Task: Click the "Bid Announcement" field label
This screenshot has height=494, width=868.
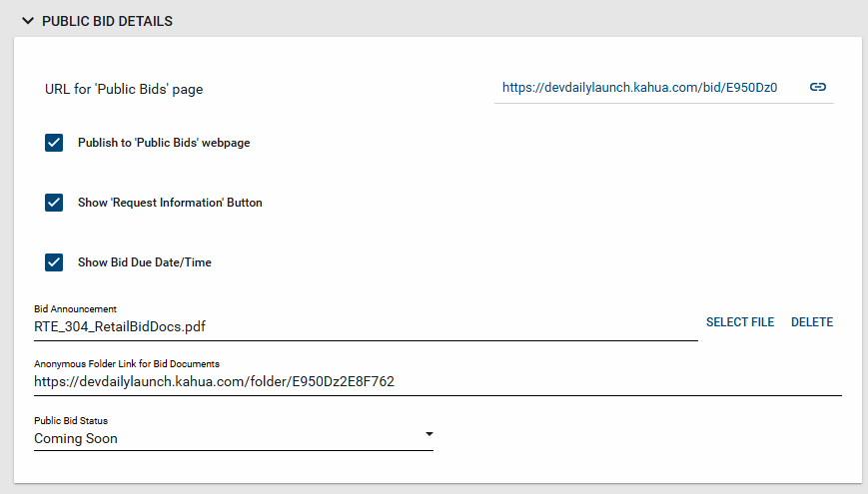Action: click(75, 309)
